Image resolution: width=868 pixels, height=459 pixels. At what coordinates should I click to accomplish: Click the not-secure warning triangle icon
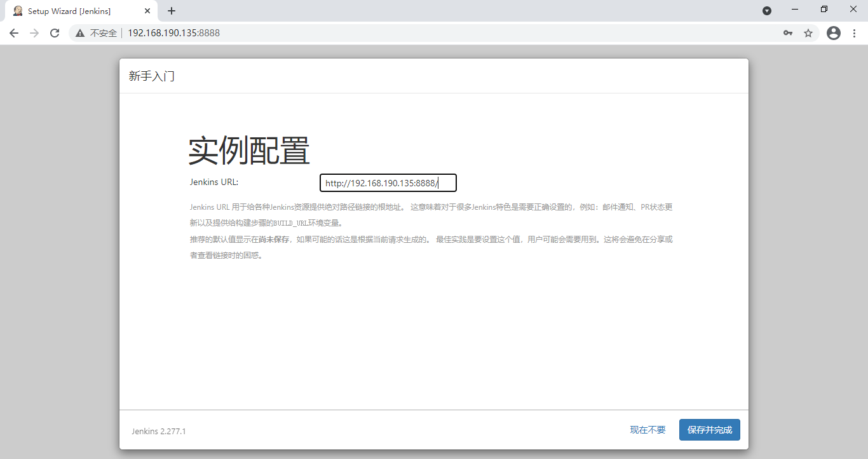[80, 33]
